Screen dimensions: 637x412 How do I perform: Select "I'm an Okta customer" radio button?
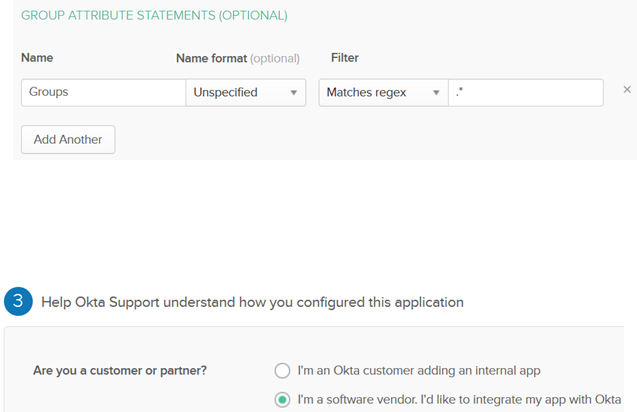[x=282, y=370]
